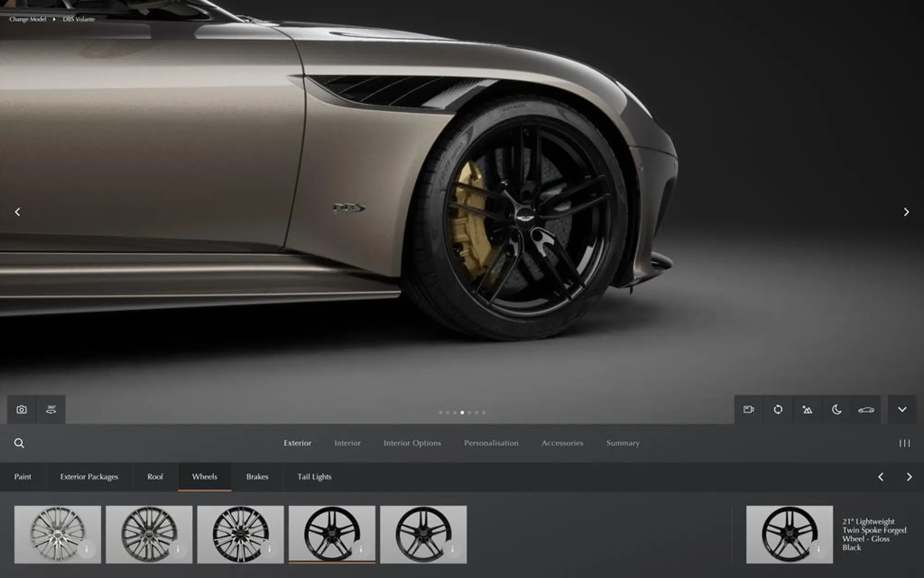Select the first carousel dot
Viewport: 924px width, 578px height.
[x=440, y=412]
